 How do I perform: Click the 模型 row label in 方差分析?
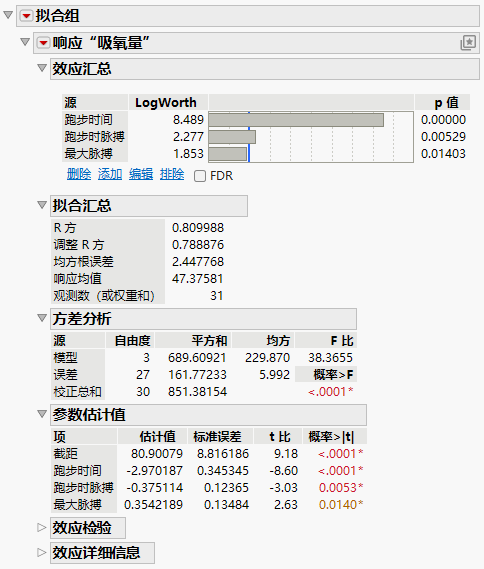(66, 358)
